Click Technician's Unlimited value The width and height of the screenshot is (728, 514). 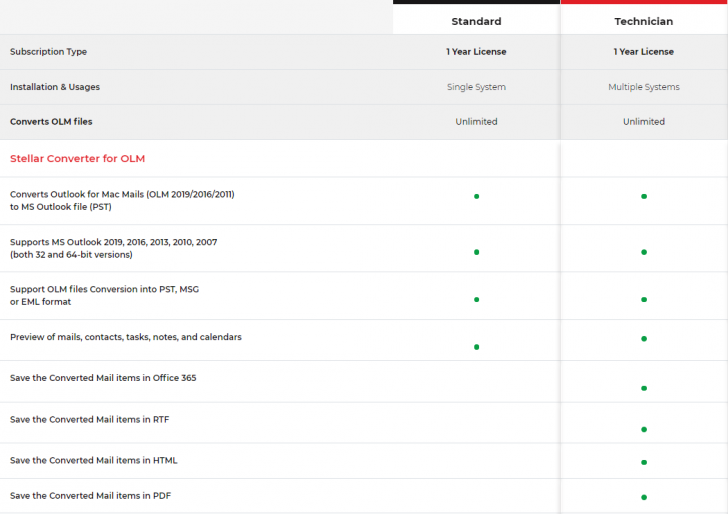tap(644, 122)
